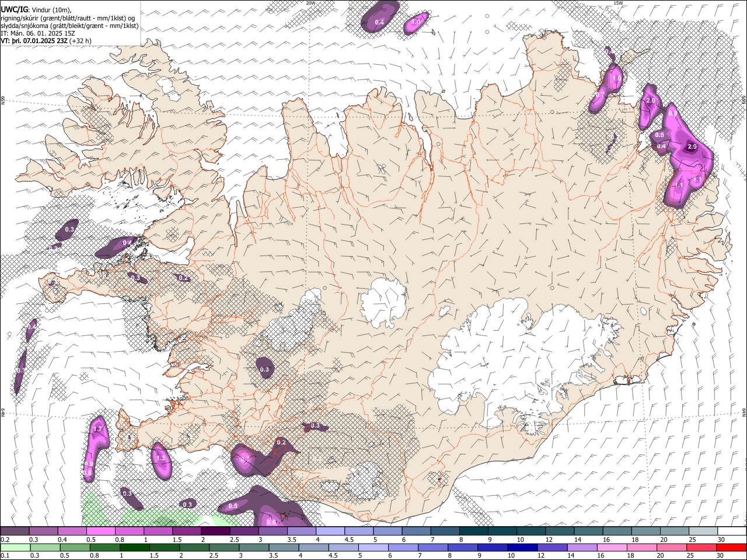The height and width of the screenshot is (560, 747).
Task: Pick the red 25 swatch in lower legend row
Action: 700,548
